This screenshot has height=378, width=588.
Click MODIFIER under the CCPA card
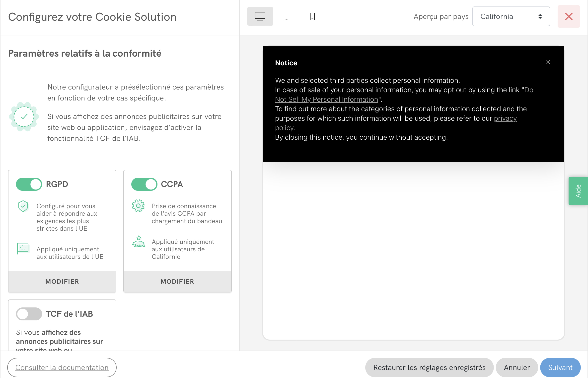[x=177, y=282]
